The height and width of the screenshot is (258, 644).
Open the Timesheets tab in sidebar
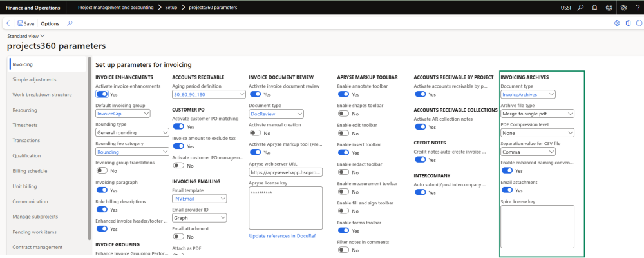[x=26, y=125]
